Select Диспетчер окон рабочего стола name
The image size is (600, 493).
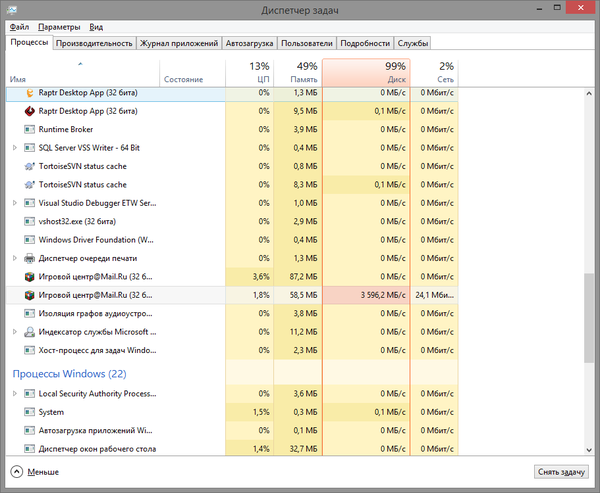(x=97, y=449)
